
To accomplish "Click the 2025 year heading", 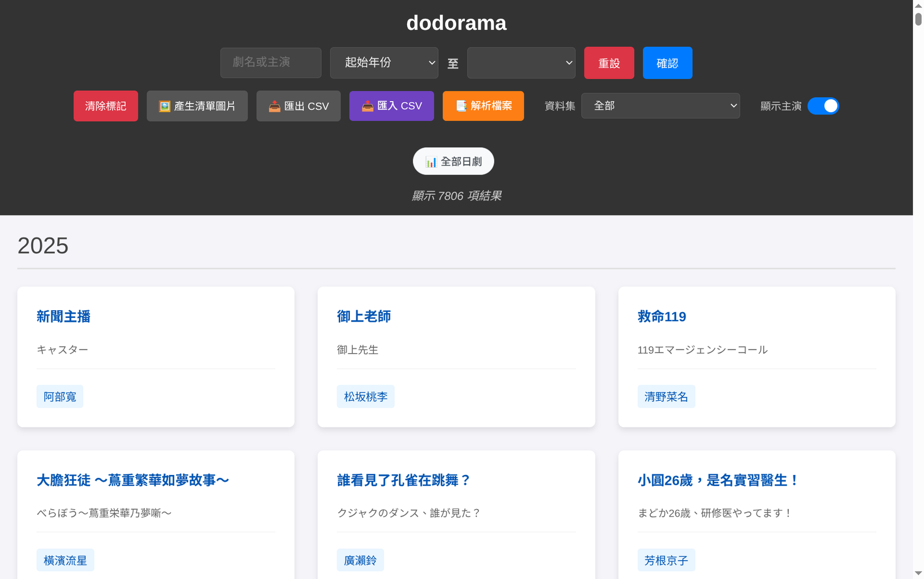I will (x=43, y=246).
